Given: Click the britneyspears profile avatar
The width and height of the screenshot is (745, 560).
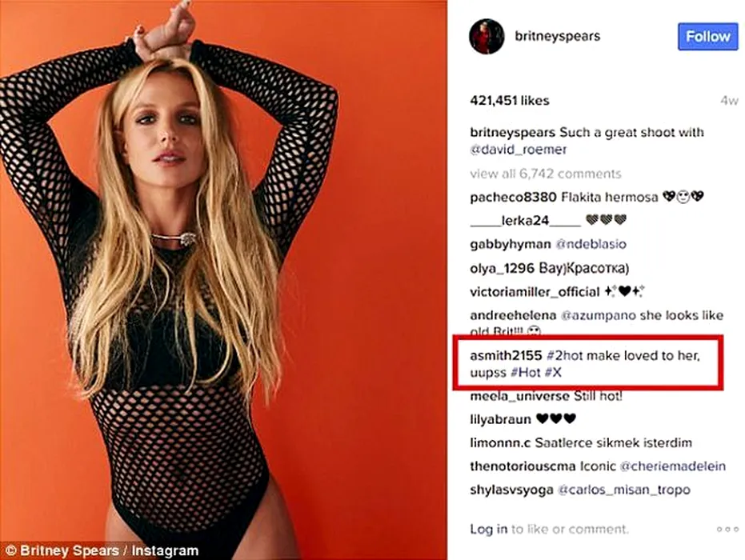Looking at the screenshot, I should (487, 37).
